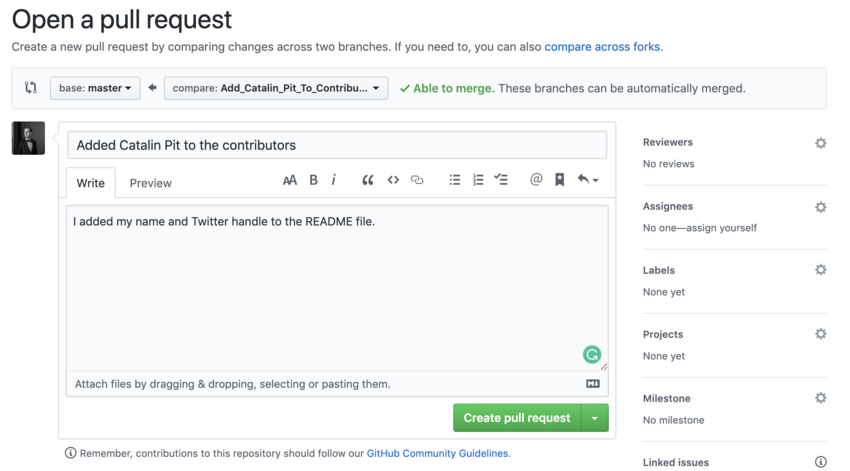Click the pull request title field
The width and height of the screenshot is (850, 471).
coord(337,145)
